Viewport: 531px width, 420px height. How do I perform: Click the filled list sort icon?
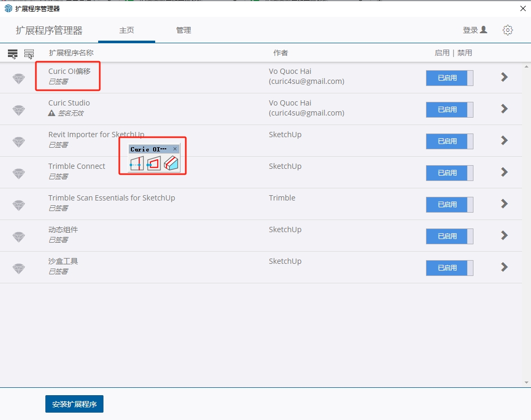pyautogui.click(x=13, y=54)
